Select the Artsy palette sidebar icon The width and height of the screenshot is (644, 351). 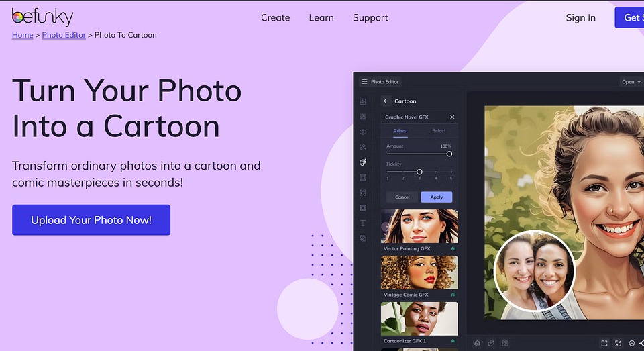(x=363, y=162)
